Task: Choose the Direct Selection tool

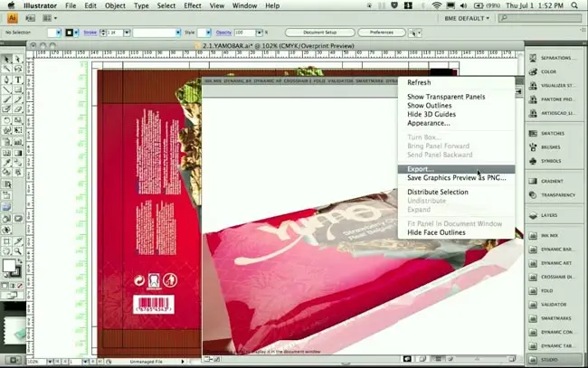Action: (18, 59)
